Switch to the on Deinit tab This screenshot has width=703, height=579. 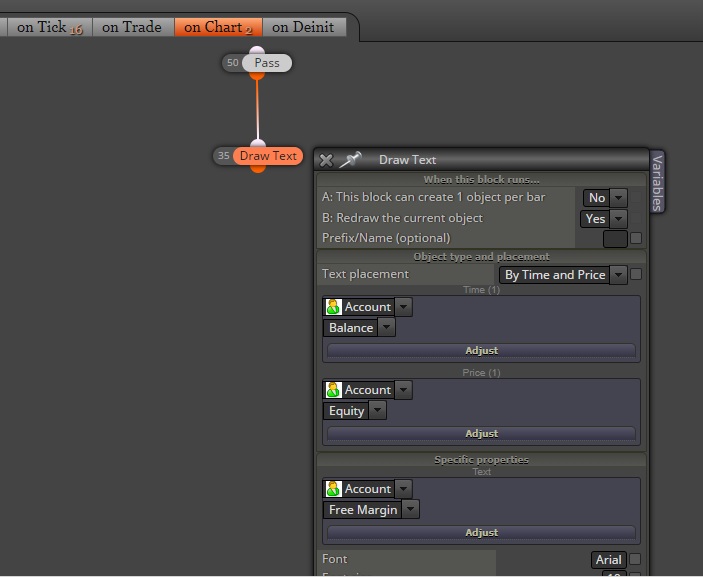point(303,27)
